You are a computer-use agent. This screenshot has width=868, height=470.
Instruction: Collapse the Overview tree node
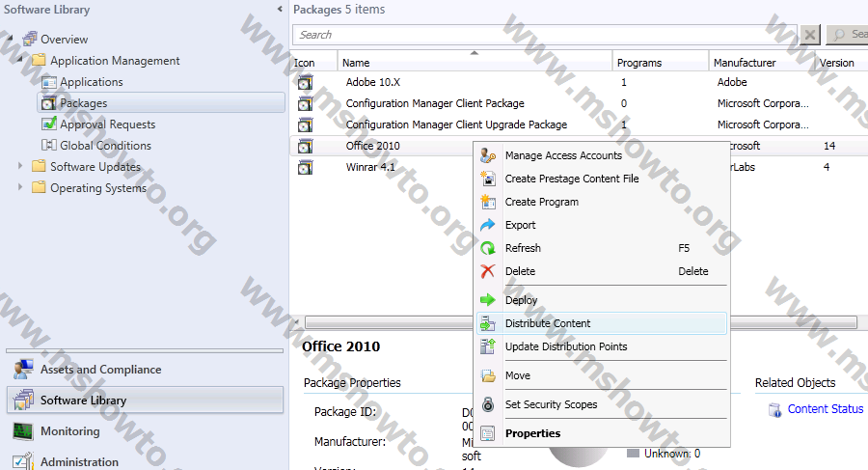10,38
